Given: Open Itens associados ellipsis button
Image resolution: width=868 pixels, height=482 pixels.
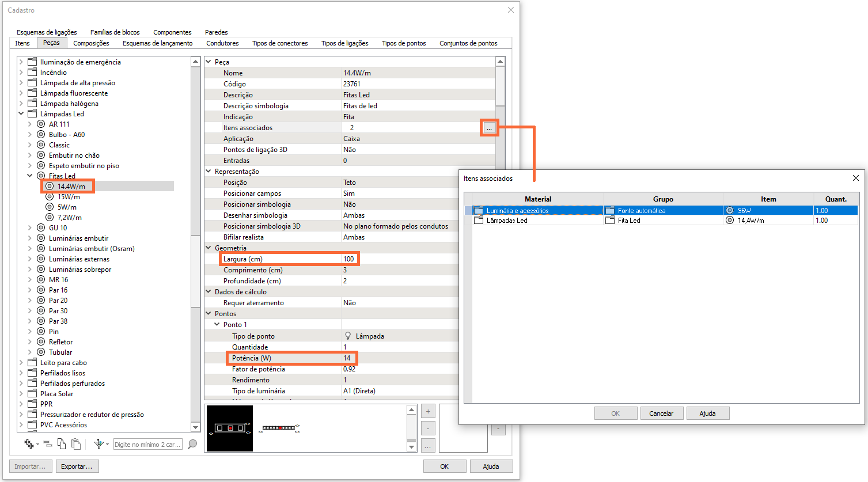Looking at the screenshot, I should (x=489, y=128).
